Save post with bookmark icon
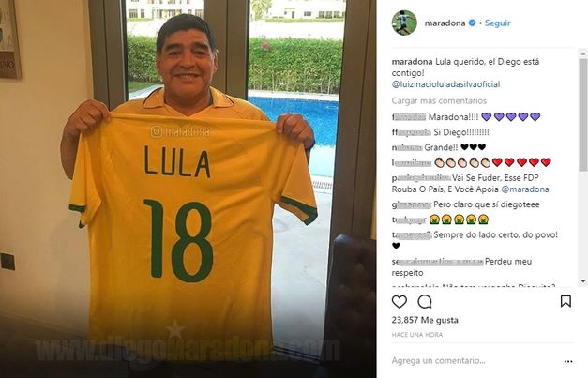This screenshot has height=378, width=588. click(x=565, y=301)
